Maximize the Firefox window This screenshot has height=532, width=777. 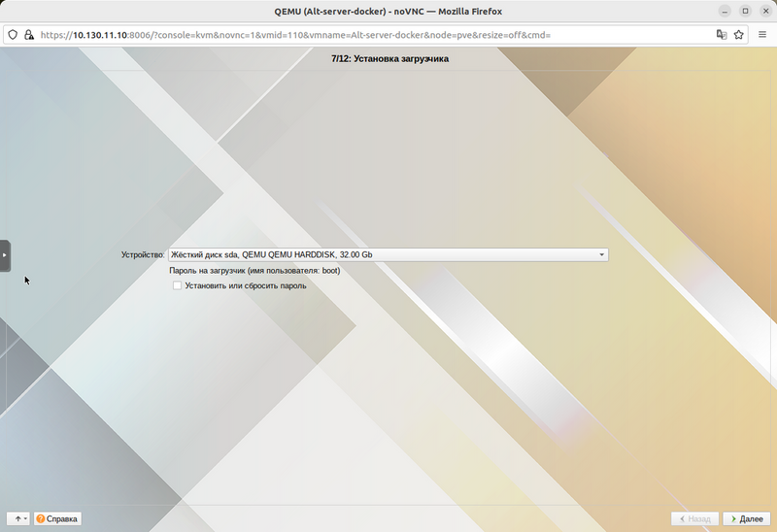744,11
